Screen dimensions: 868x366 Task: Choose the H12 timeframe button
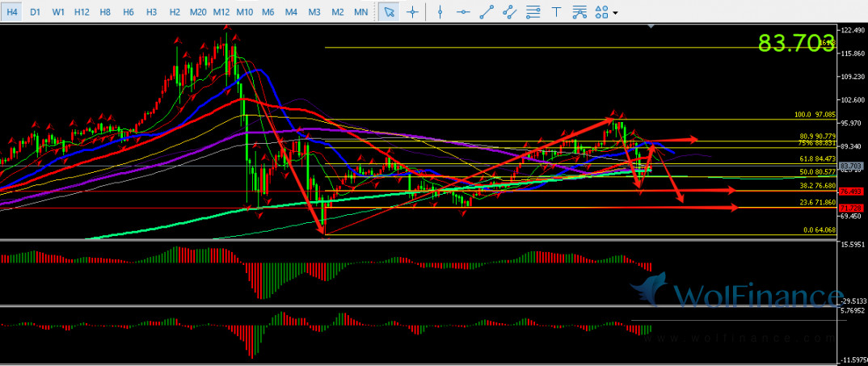[x=82, y=12]
